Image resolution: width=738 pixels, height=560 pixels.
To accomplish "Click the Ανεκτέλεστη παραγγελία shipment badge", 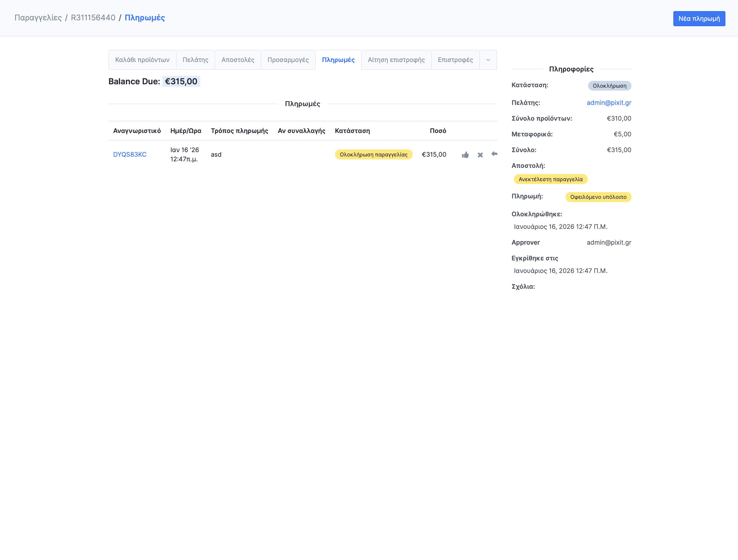I will pos(550,179).
